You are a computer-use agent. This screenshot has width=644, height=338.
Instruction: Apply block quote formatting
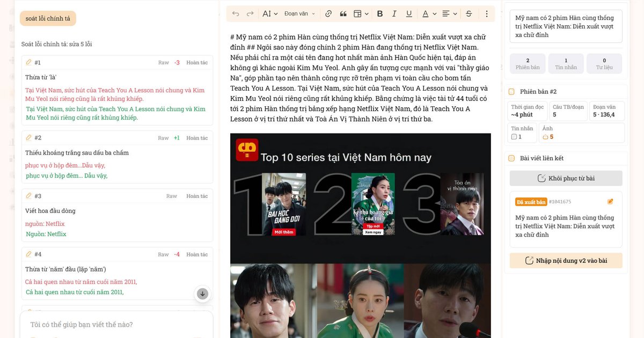pos(343,14)
